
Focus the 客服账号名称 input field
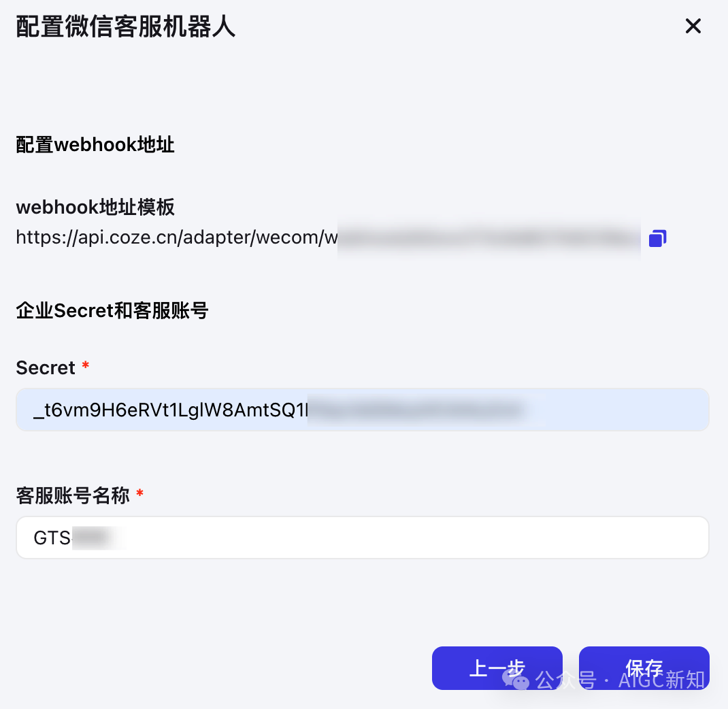pyautogui.click(x=363, y=538)
